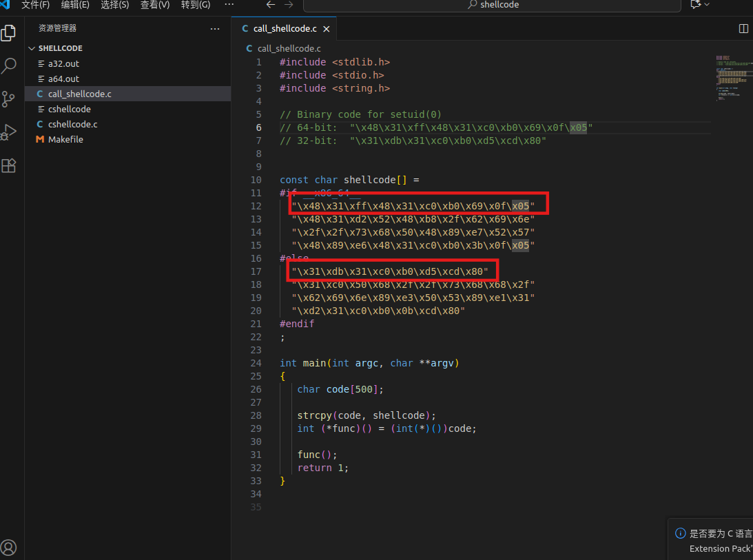Screen dimensions: 753x560
Task: Go forward with the right arrow
Action: tap(289, 4)
